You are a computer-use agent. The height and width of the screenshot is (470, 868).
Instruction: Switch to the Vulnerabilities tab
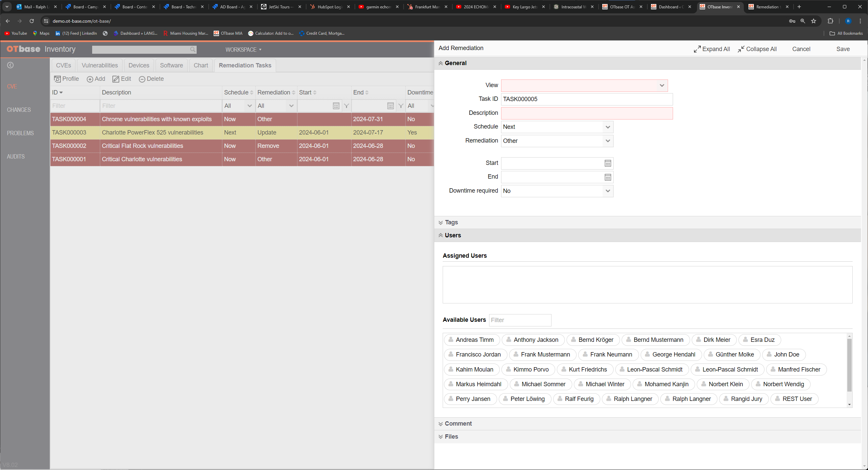(x=100, y=65)
